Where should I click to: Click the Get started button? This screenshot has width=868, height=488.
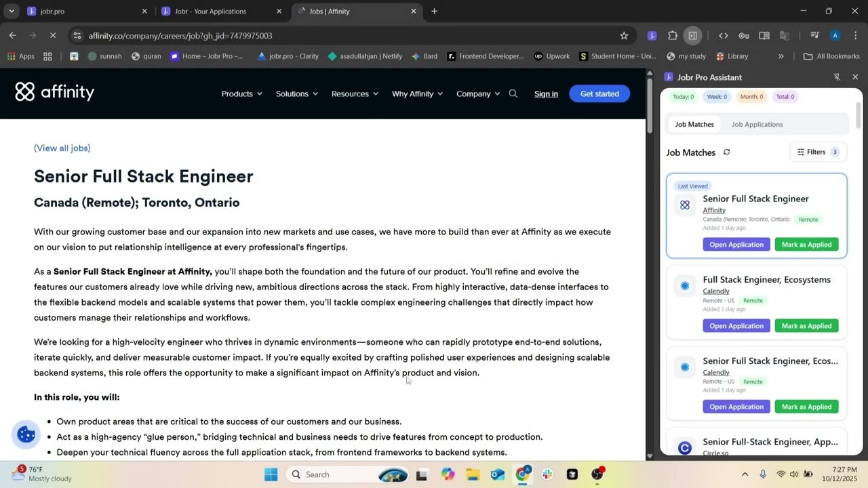click(x=599, y=94)
